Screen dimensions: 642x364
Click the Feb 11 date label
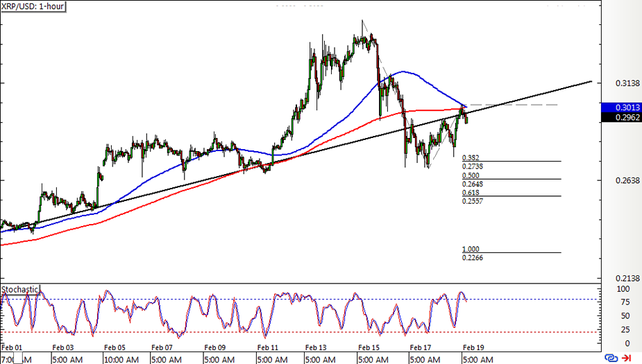268,347
